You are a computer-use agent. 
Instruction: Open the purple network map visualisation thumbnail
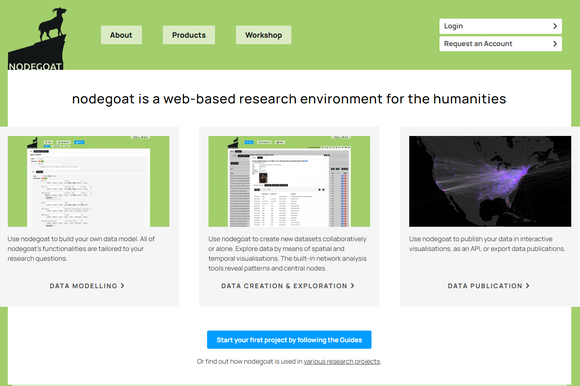coord(490,181)
